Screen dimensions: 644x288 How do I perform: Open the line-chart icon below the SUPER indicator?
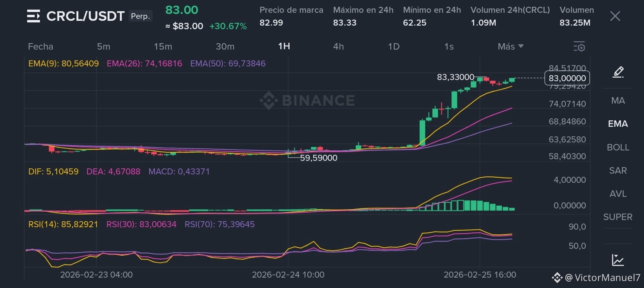click(x=618, y=260)
